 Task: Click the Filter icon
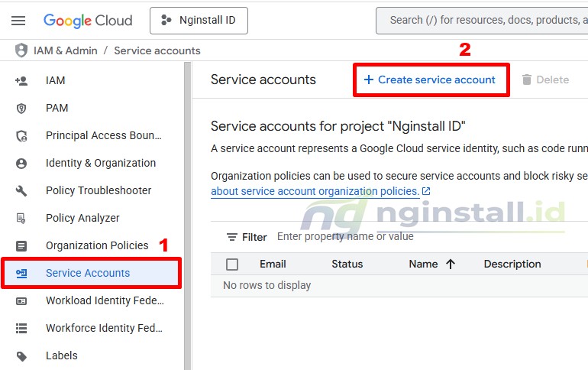[x=232, y=237]
